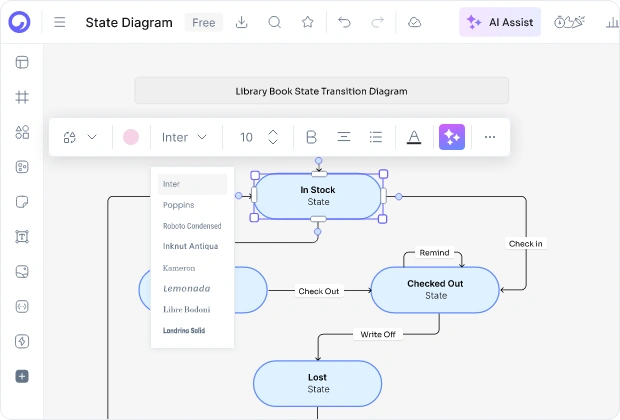Open the pink fill color swatch

pyautogui.click(x=131, y=137)
